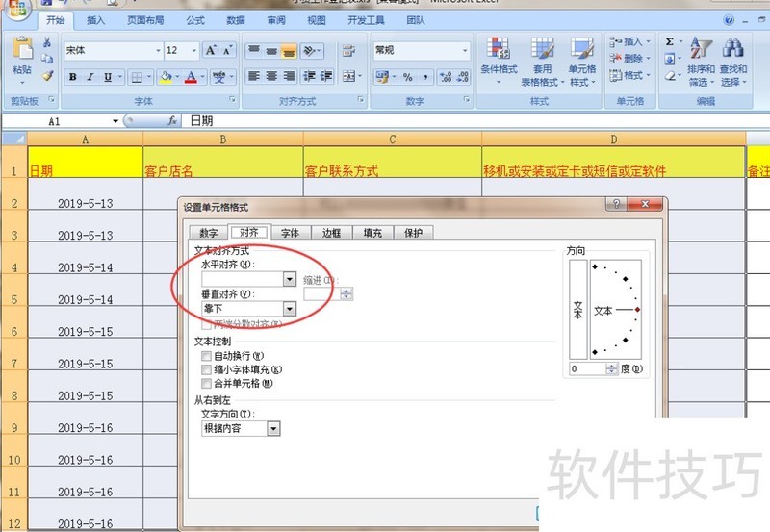Click the Paste clipboard icon
This screenshot has width=770, height=532.
21,49
